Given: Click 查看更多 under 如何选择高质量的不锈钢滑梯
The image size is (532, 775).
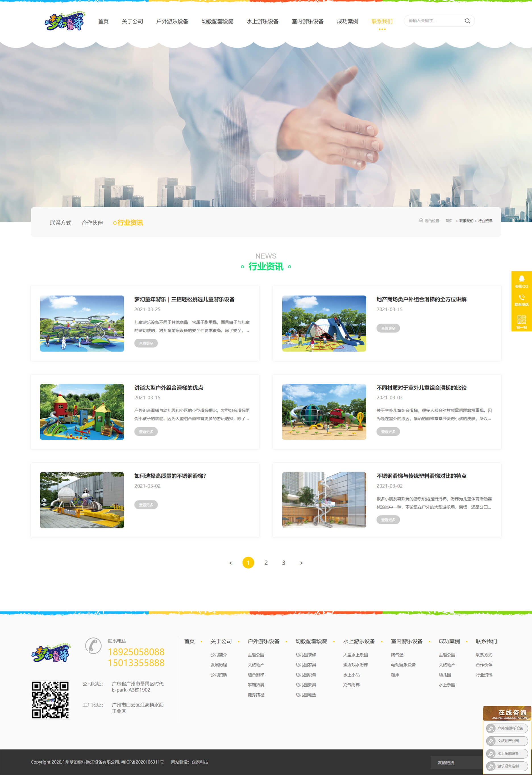Looking at the screenshot, I should pos(146,505).
